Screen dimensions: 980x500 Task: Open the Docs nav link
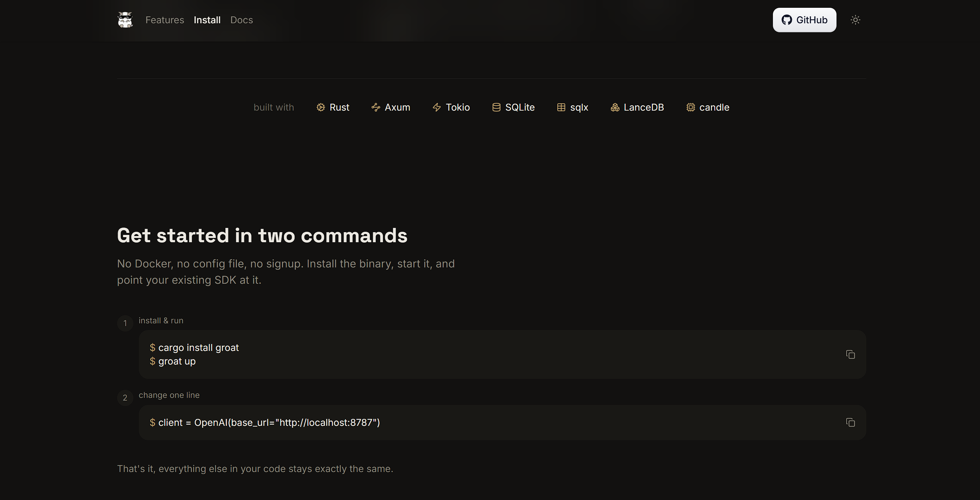click(242, 20)
